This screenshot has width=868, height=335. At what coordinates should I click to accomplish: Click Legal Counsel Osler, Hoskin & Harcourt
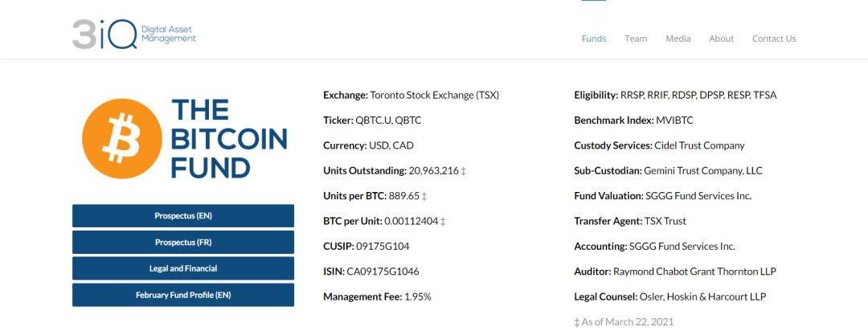pyautogui.click(x=670, y=296)
